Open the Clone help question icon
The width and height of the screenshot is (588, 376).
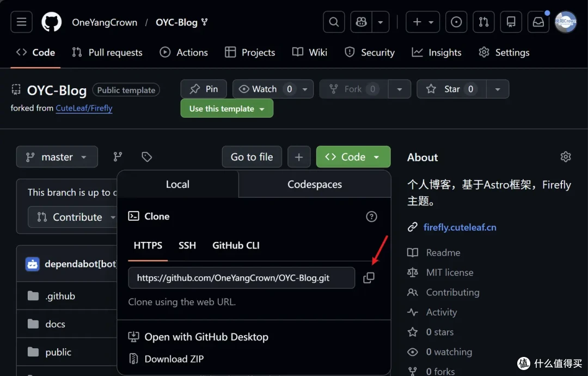[x=371, y=216]
